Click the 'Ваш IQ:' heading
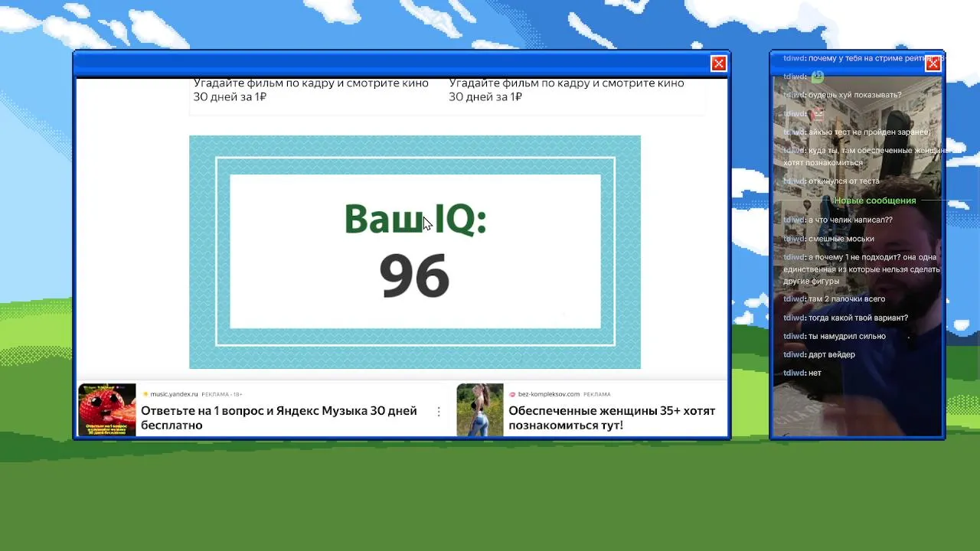The image size is (980, 551). 415,219
